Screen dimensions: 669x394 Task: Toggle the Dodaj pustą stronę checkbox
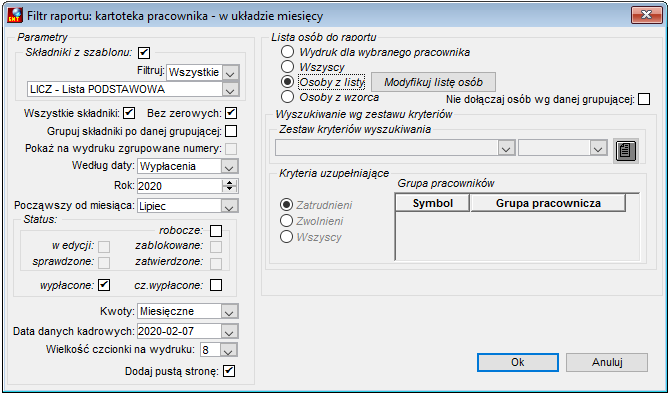point(229,371)
